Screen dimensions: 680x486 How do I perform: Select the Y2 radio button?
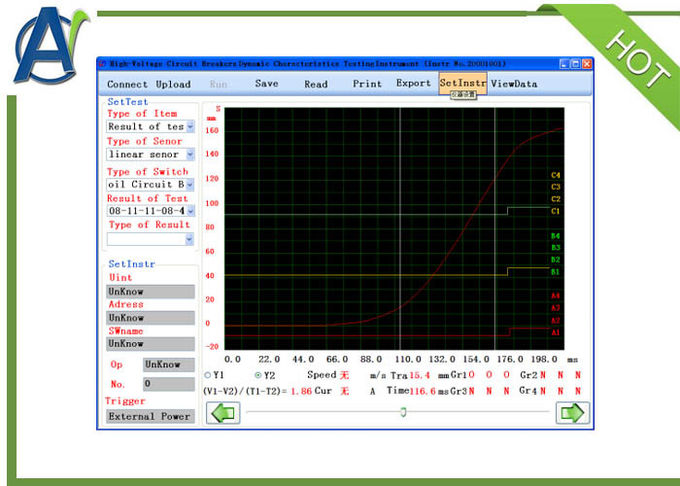(x=257, y=374)
